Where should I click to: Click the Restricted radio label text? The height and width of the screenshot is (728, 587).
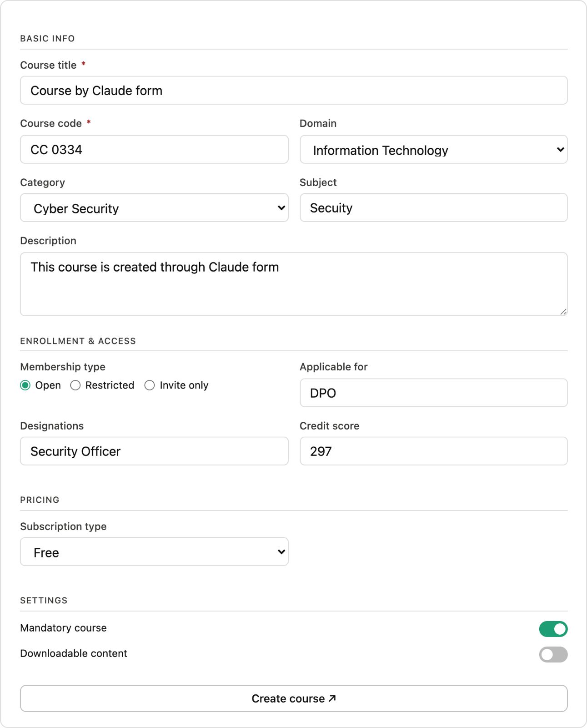click(x=110, y=385)
